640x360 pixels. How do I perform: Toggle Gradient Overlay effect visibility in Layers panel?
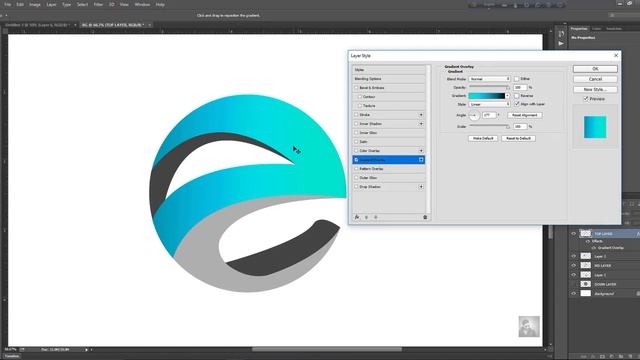[x=594, y=248]
